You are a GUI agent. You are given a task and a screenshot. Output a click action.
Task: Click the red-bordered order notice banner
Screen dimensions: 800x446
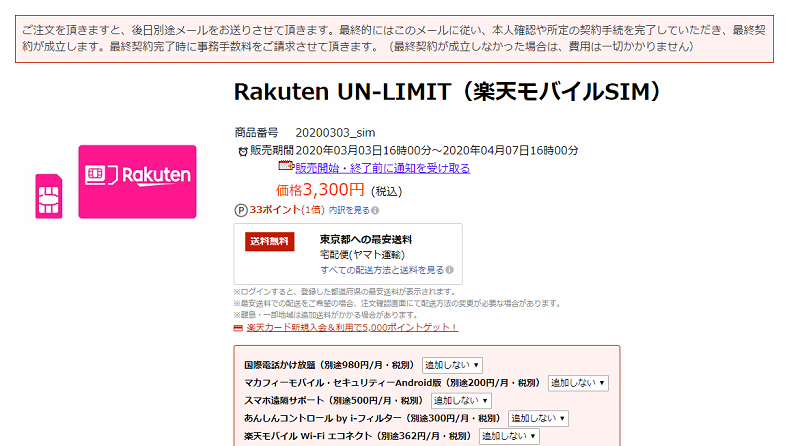[x=394, y=39]
